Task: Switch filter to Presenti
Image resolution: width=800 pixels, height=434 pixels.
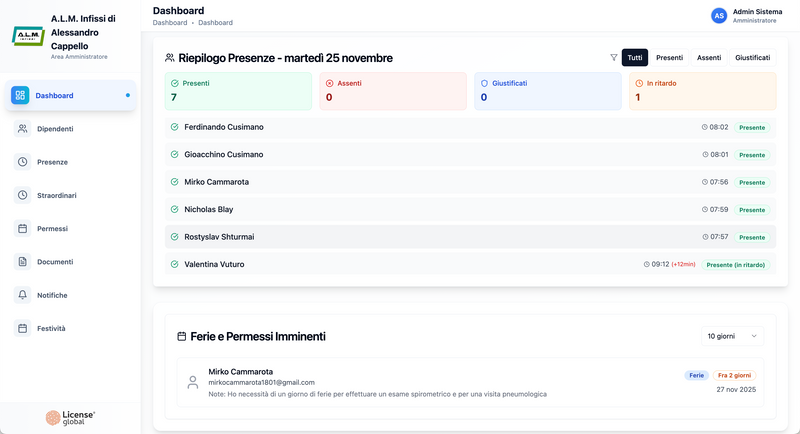Action: click(x=669, y=58)
